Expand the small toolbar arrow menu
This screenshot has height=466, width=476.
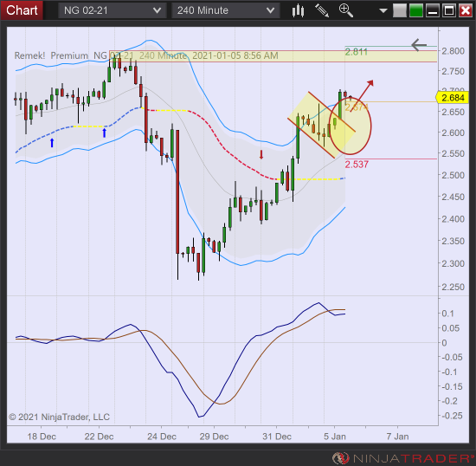pos(383,11)
